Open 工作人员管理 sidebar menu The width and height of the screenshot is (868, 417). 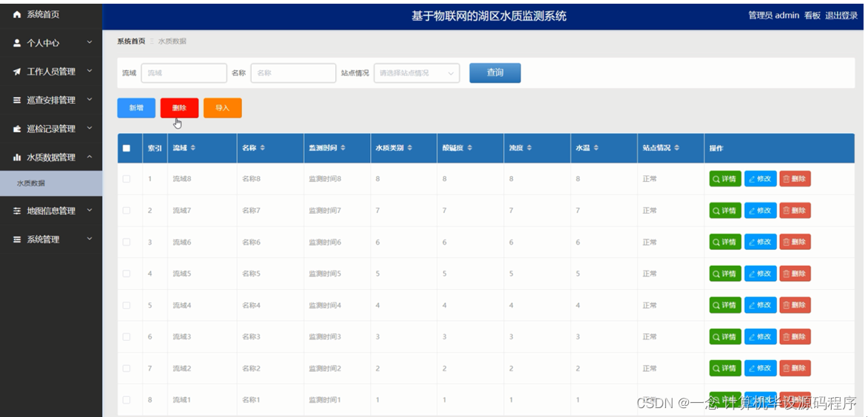(51, 72)
